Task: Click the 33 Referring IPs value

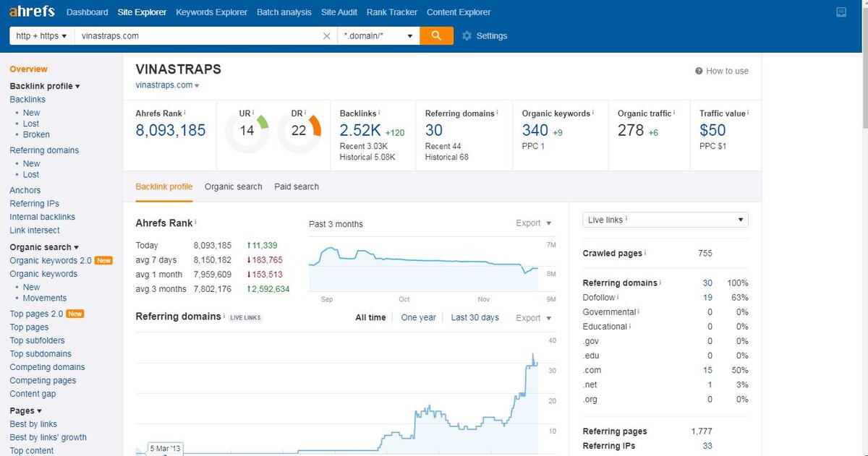Action: (707, 446)
